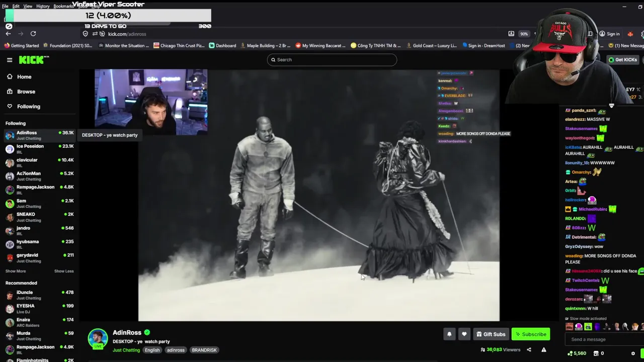Click the share stream icon
644x362 pixels.
(529, 350)
